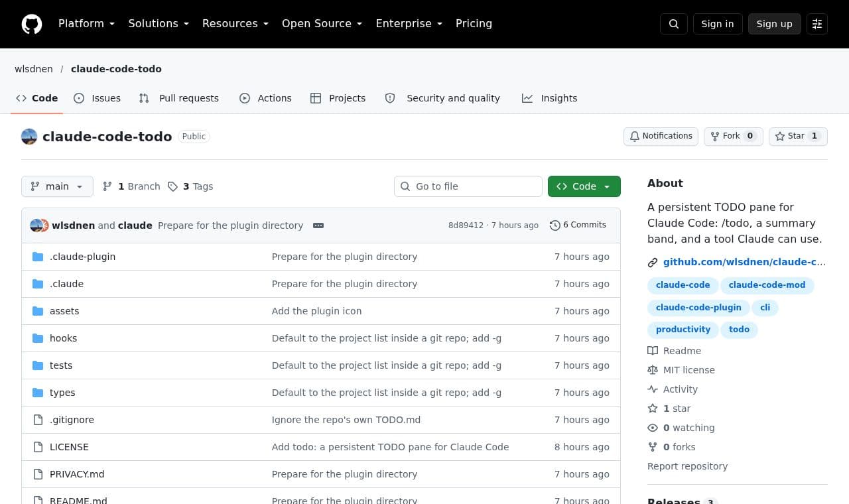Open the LICENSE file
This screenshot has width=849, height=504.
click(x=69, y=447)
